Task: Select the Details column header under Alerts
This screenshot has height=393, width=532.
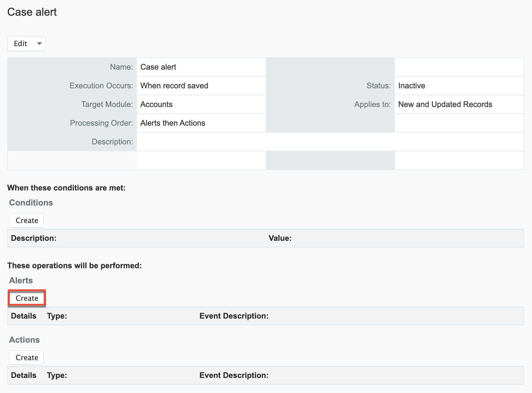Action: [x=24, y=316]
